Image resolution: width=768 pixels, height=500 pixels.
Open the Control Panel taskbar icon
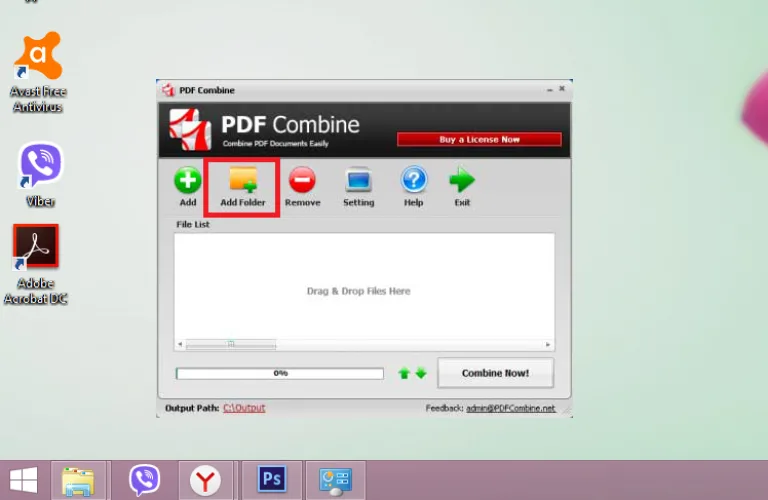(x=336, y=481)
